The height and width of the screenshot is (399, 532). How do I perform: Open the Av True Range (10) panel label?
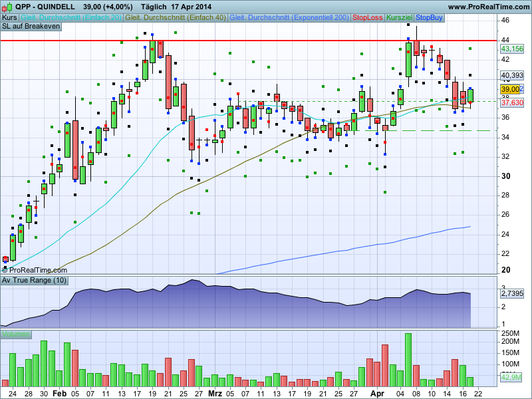point(34,280)
